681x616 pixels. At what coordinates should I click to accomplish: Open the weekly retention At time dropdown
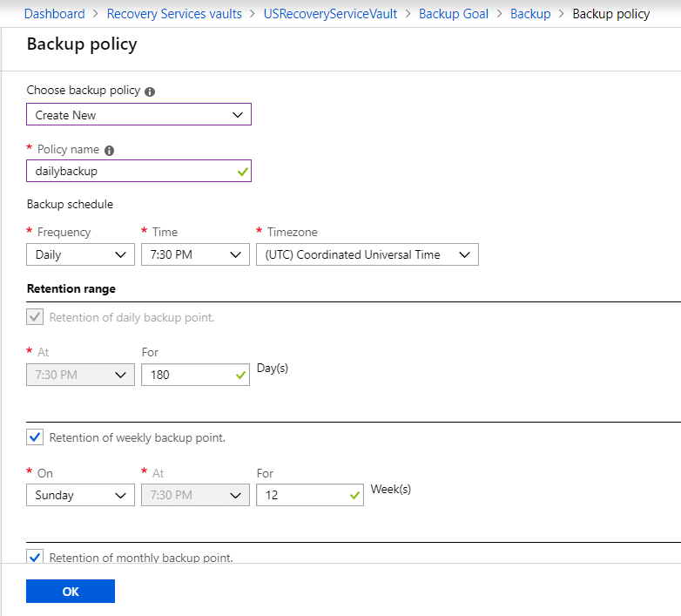[195, 495]
